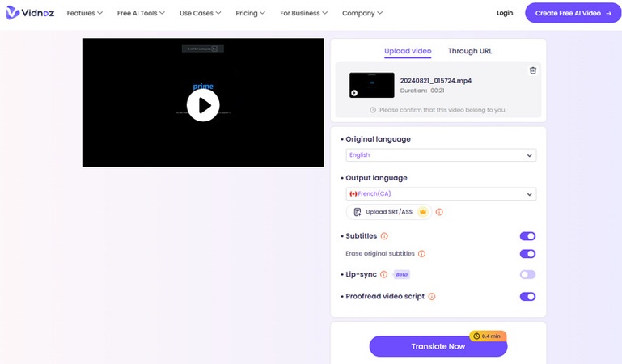Viewport: 622px width, 364px height.
Task: Toggle Erase original subtitles switch
Action: [x=527, y=254]
